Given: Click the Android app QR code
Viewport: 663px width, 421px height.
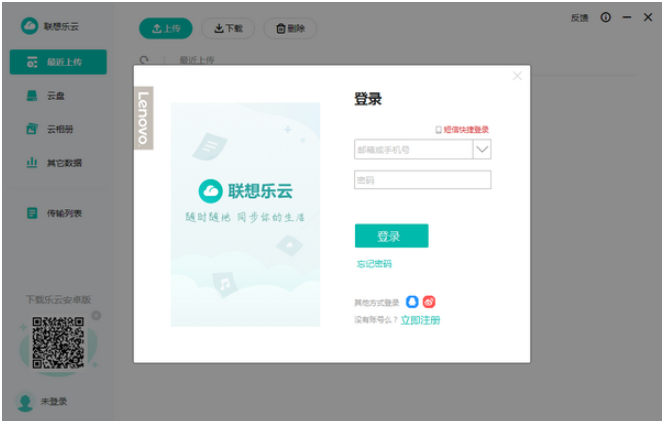Looking at the screenshot, I should (x=58, y=342).
